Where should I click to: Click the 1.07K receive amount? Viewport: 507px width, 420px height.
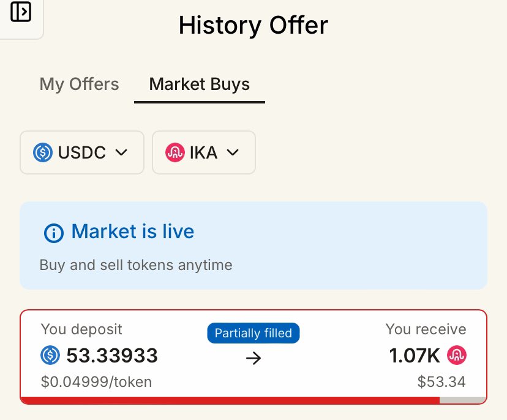pos(415,355)
